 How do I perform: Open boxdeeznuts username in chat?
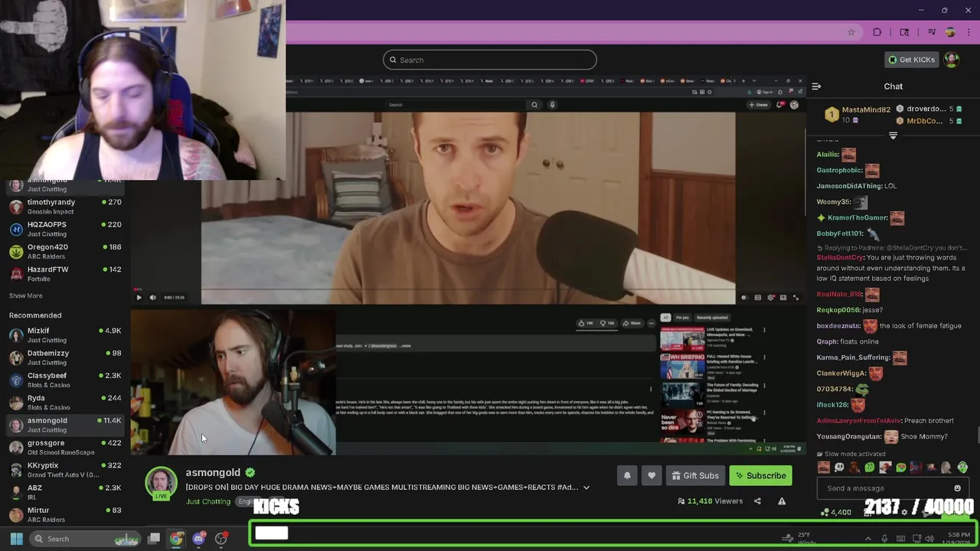pyautogui.click(x=838, y=326)
